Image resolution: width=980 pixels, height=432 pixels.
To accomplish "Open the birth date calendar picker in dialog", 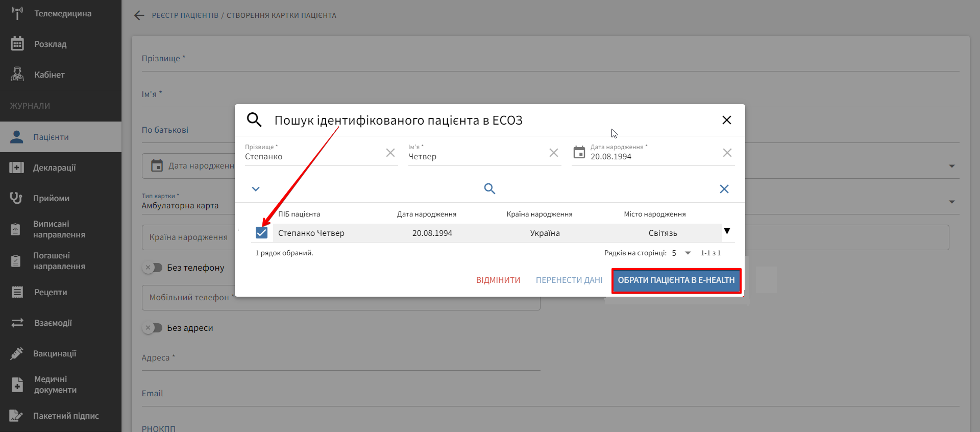I will coord(579,153).
